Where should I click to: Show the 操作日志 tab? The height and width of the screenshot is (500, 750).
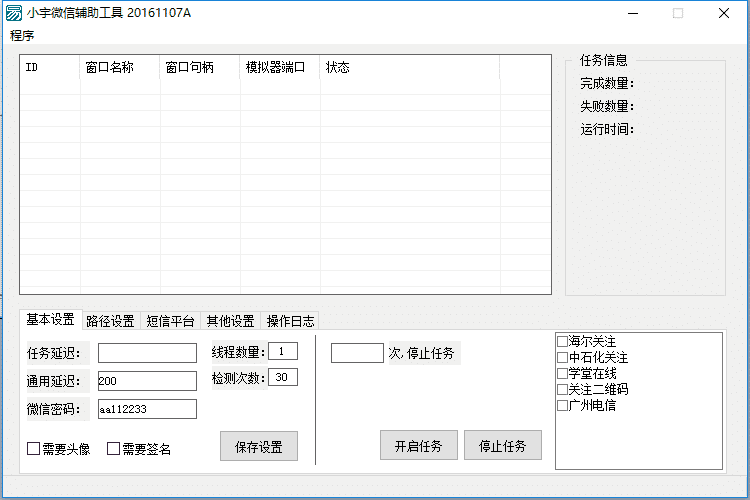pyautogui.click(x=290, y=321)
